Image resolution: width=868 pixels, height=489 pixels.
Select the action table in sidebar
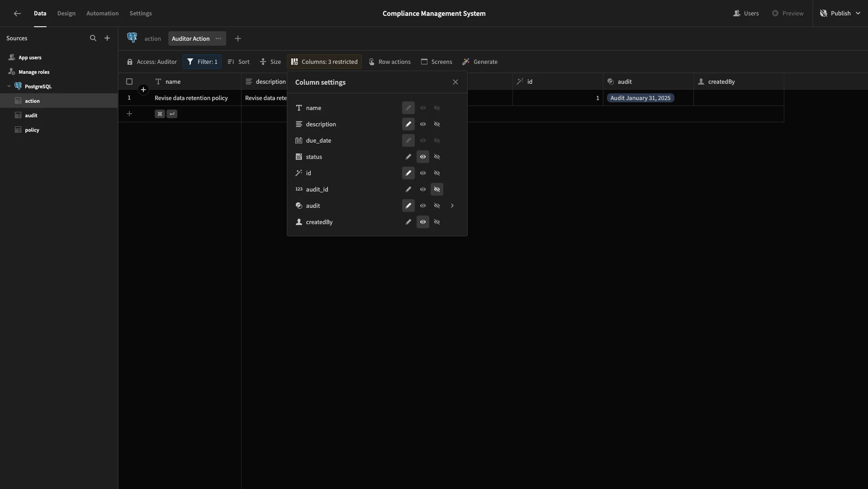59,101
